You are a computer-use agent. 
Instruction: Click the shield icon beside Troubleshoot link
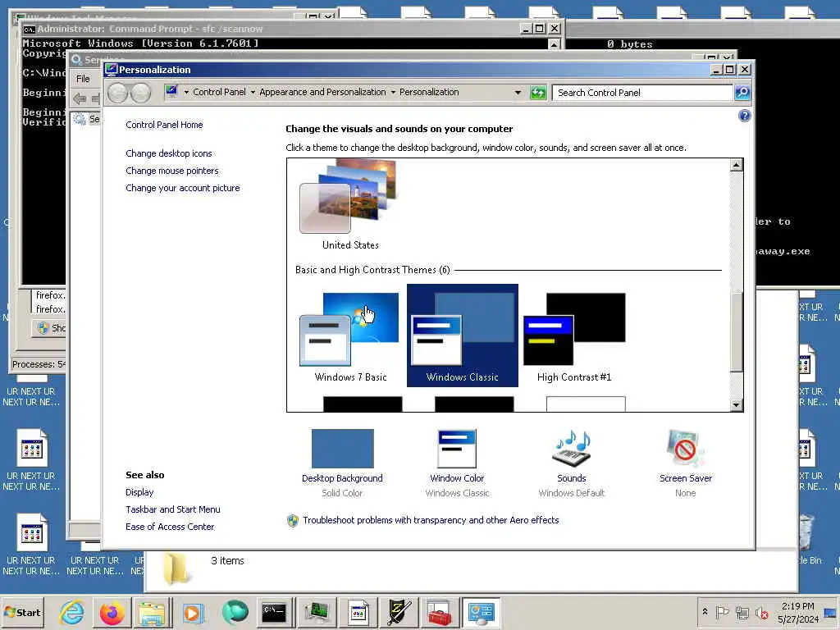point(293,520)
